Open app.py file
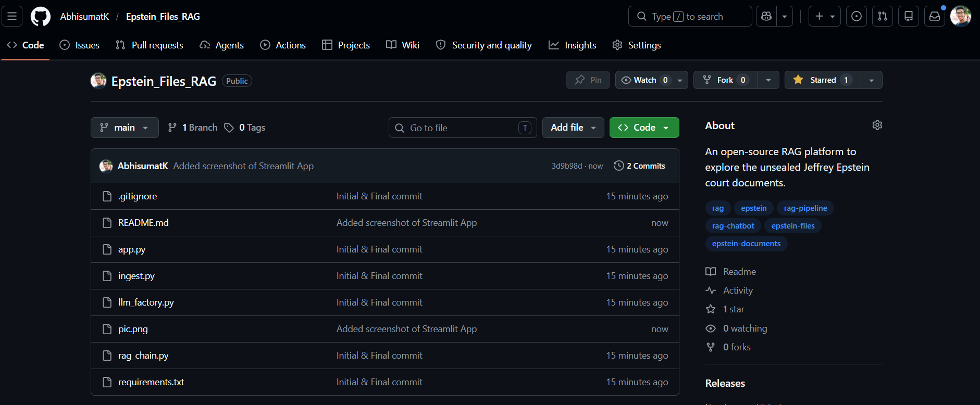The width and height of the screenshot is (980, 405). (x=132, y=249)
